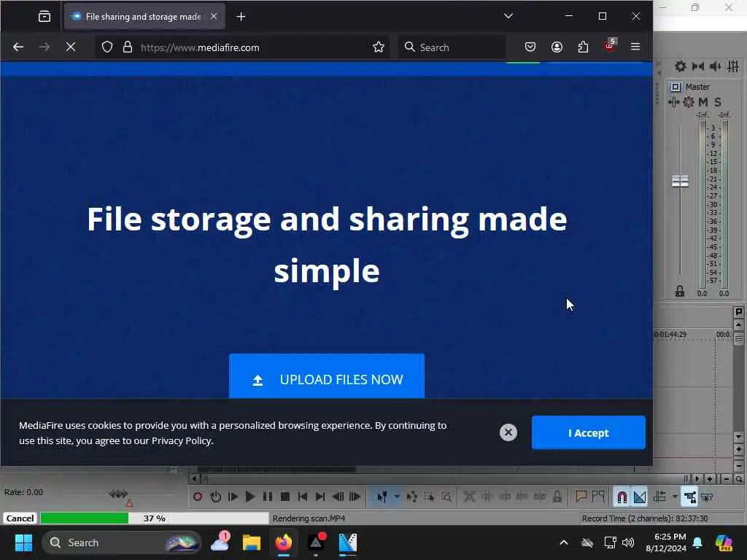Toggle Dim Output in Master bus panel
This screenshot has height=560, width=747.
point(716,66)
